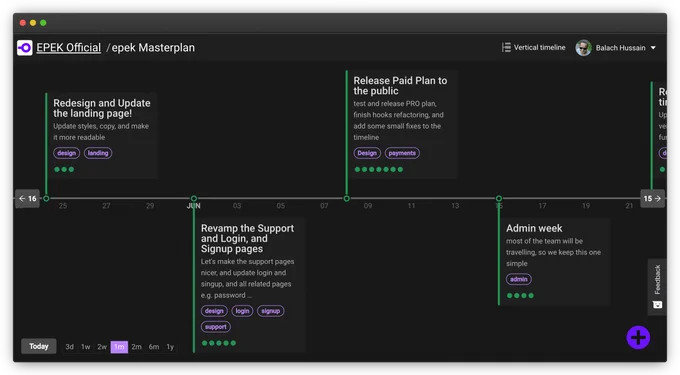Screen dimensions: 680x375
Task: Go back with the left arrow 16 button
Action: pyautogui.click(x=27, y=199)
